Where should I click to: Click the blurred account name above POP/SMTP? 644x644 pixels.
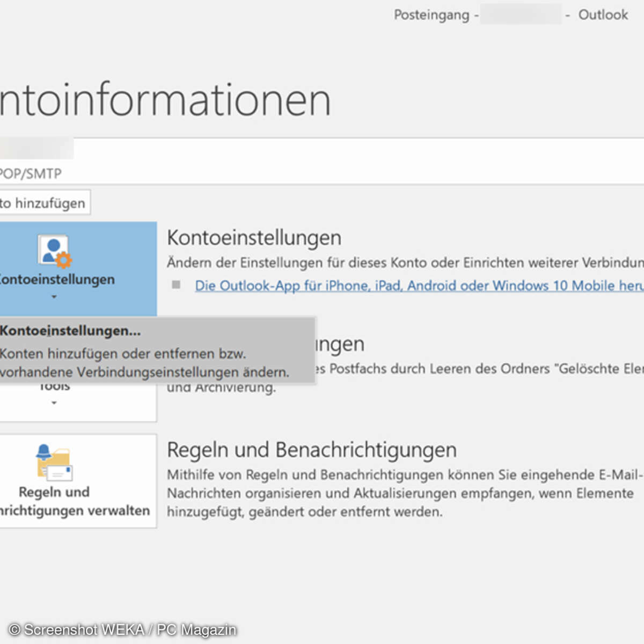[x=36, y=148]
